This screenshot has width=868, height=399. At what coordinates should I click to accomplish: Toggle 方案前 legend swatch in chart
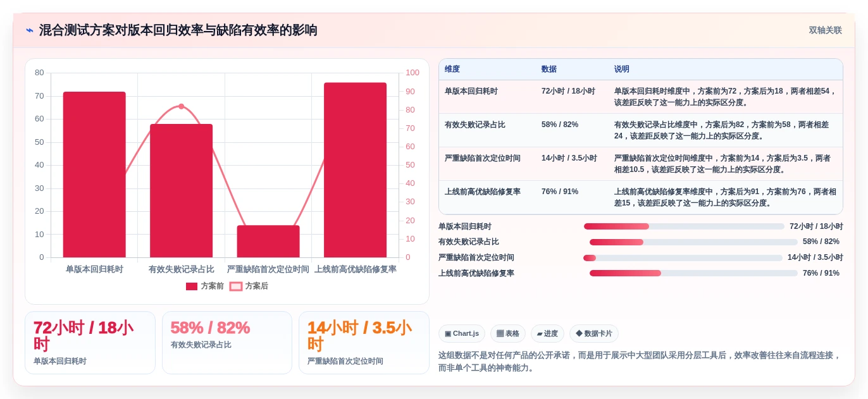pos(192,286)
